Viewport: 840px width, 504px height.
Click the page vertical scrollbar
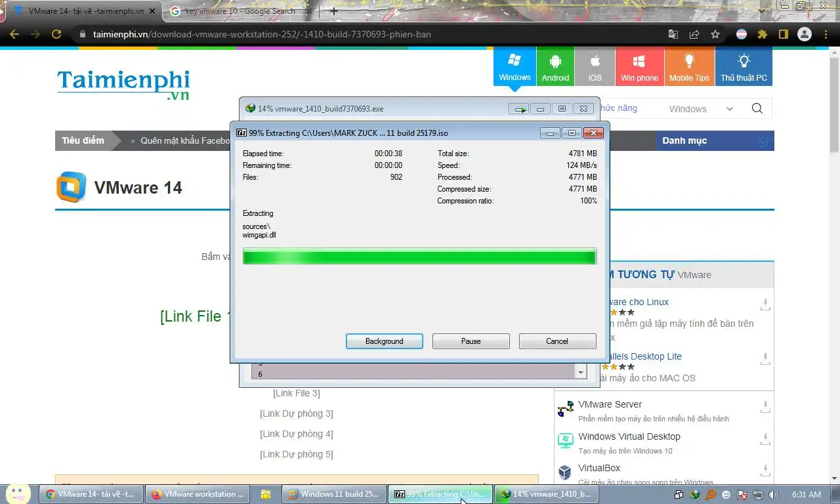pyautogui.click(x=834, y=105)
